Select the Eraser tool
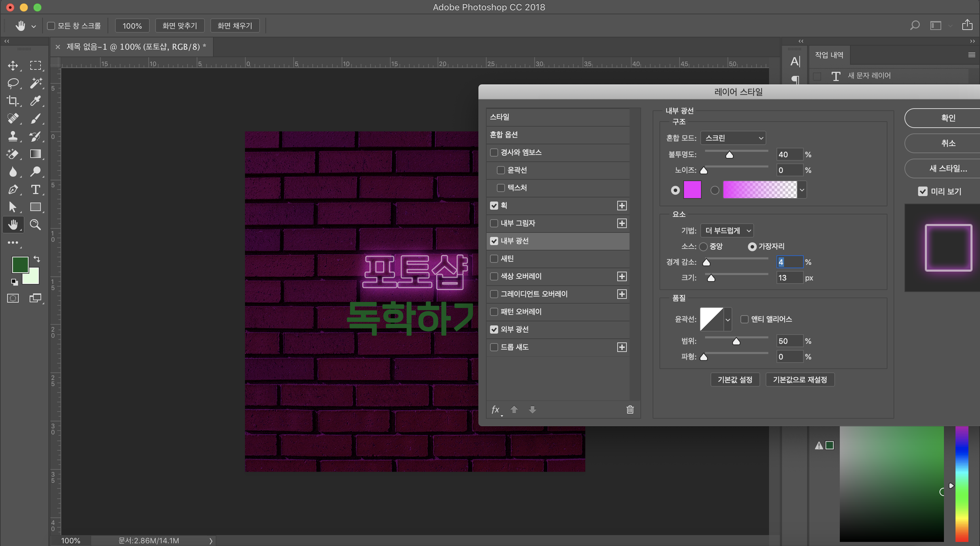This screenshot has height=546, width=980. (x=13, y=154)
